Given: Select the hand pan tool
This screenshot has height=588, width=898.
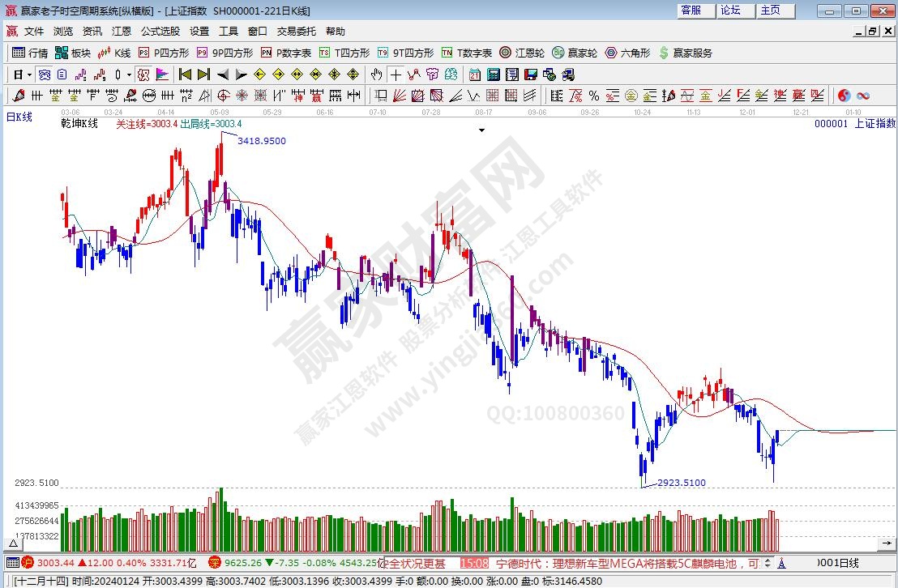Looking at the screenshot, I should point(376,75).
